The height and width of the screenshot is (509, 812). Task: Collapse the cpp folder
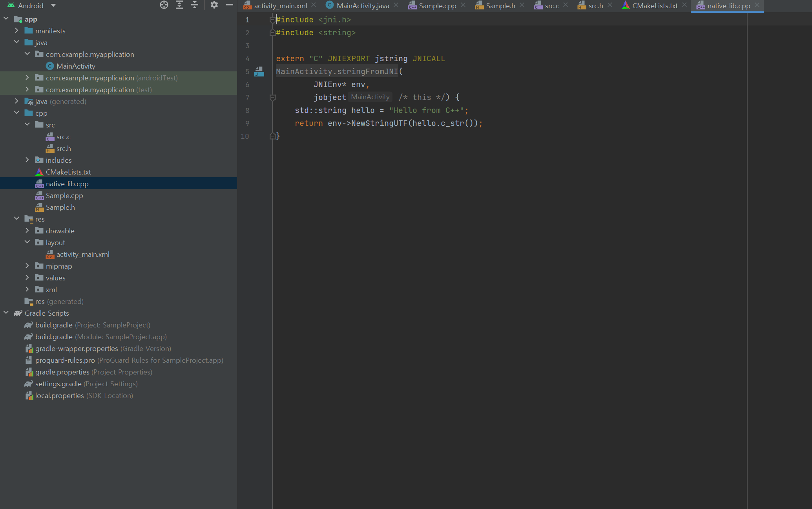click(16, 113)
